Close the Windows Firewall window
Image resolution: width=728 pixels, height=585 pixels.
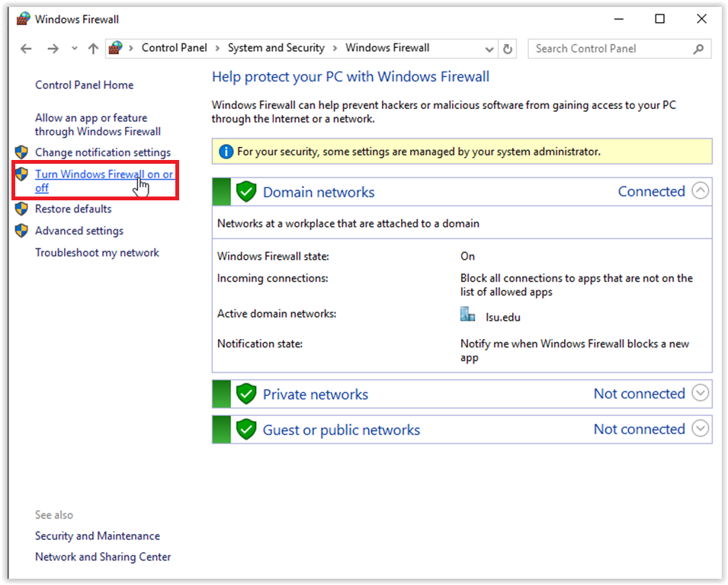[701, 18]
